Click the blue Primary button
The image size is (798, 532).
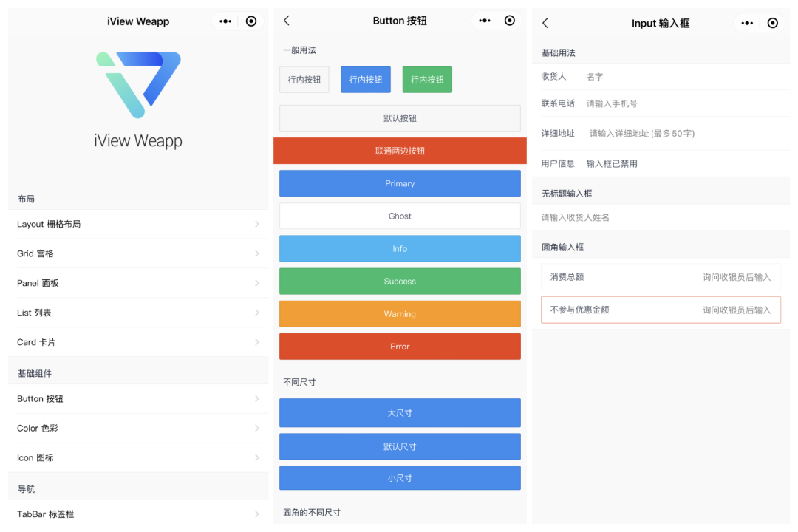click(400, 183)
